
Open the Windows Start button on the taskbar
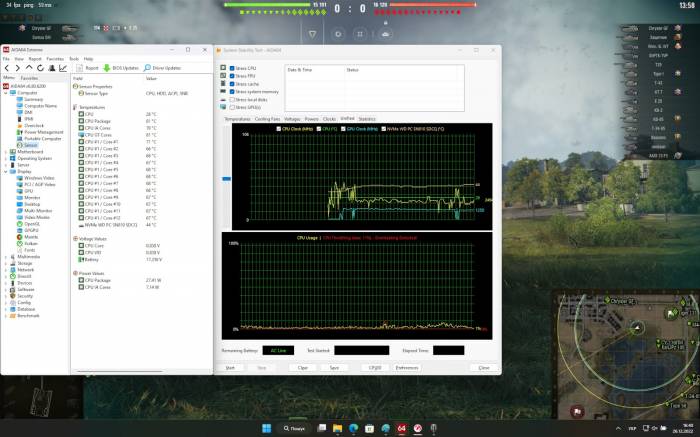coord(267,429)
